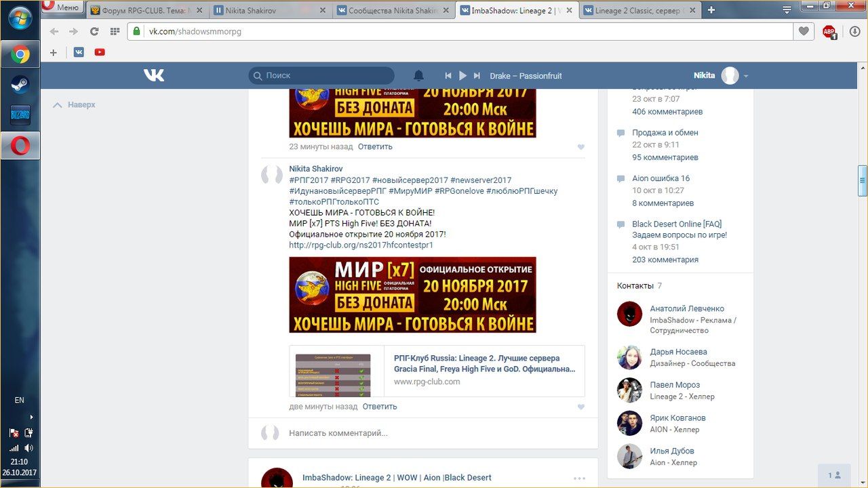Click the #РПГ2017 hashtag
The height and width of the screenshot is (488, 868).
[309, 180]
